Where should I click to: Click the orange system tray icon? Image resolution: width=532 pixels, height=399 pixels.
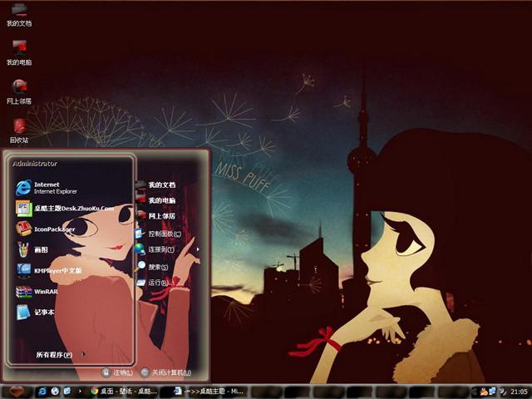[x=484, y=392]
